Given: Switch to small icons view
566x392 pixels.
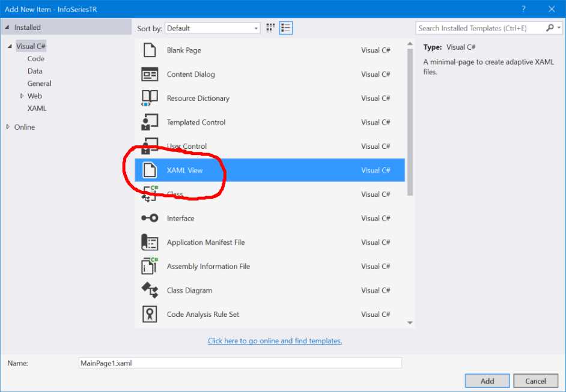Looking at the screenshot, I should [270, 28].
